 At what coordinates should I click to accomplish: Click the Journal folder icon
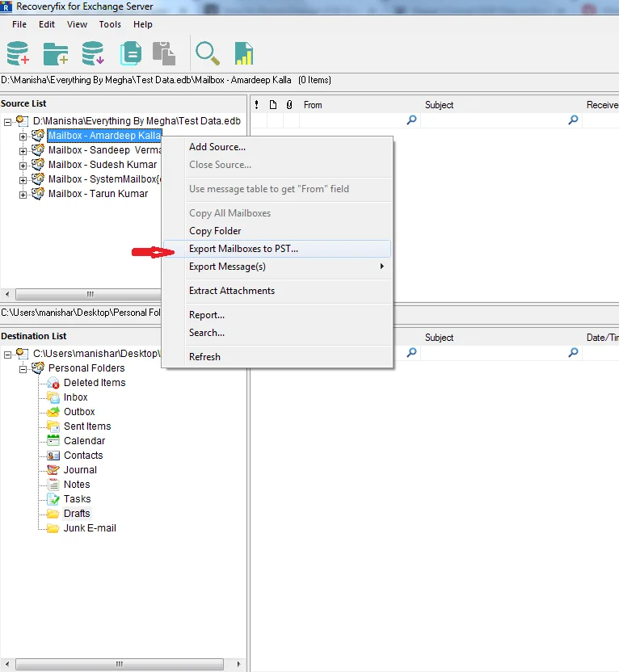(53, 470)
